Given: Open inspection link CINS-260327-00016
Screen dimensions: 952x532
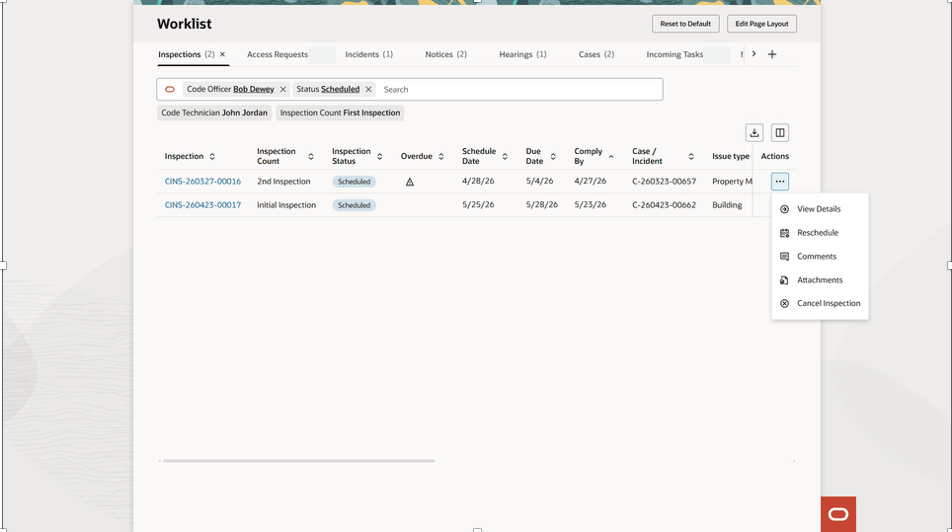Looking at the screenshot, I should tap(203, 181).
